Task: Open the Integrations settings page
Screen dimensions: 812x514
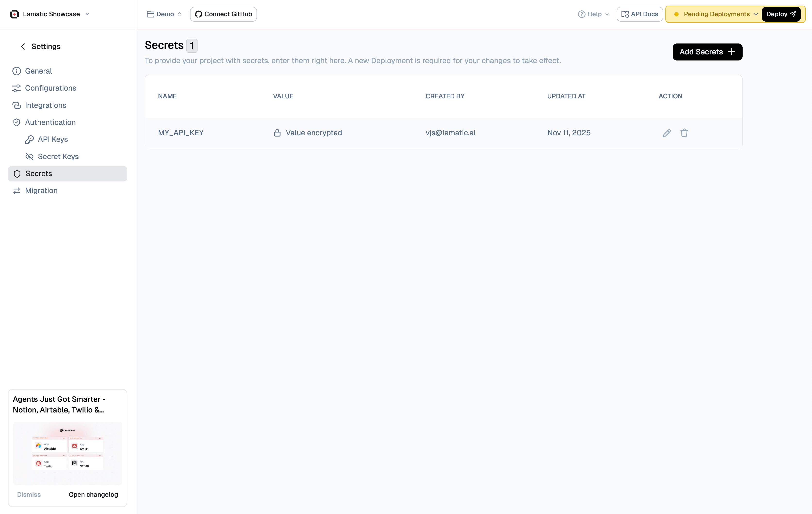Action: tap(46, 105)
